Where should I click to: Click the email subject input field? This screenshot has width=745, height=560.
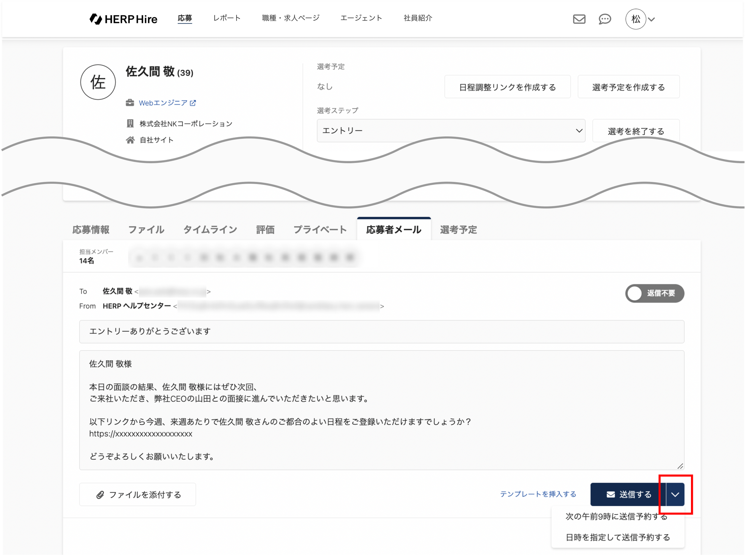point(381,331)
